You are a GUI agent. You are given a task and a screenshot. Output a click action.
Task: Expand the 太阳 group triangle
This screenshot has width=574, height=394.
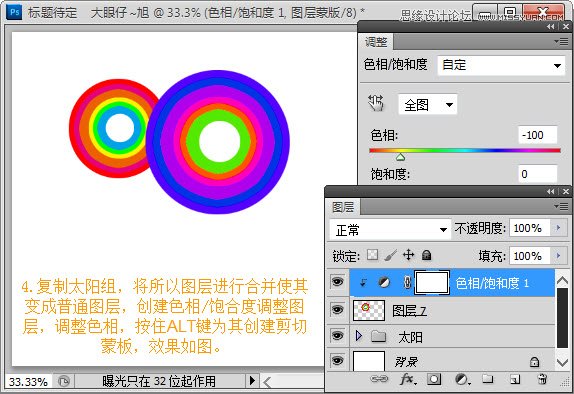(359, 335)
